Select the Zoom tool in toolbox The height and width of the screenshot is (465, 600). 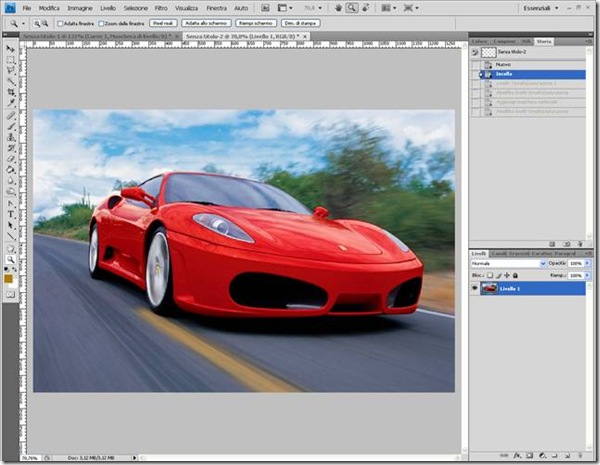click(10, 260)
